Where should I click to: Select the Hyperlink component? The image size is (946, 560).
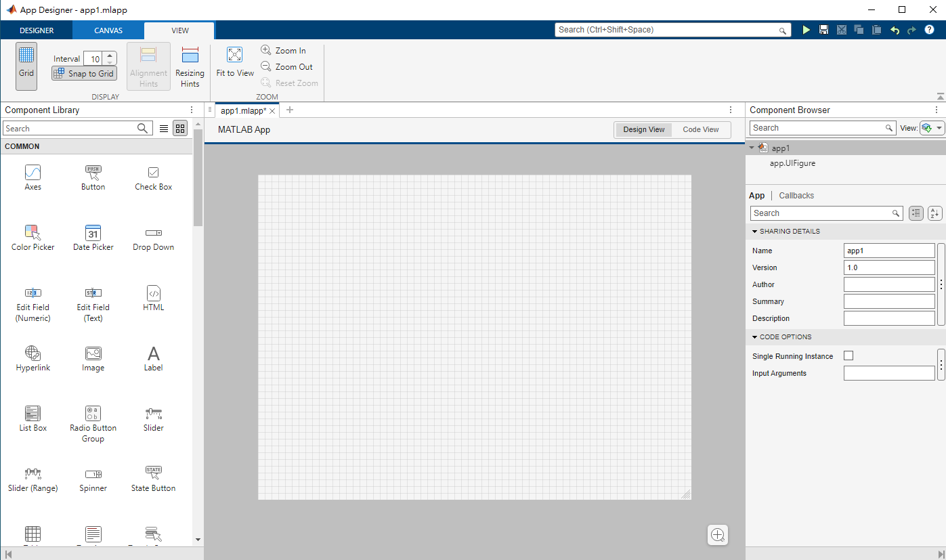coord(33,359)
